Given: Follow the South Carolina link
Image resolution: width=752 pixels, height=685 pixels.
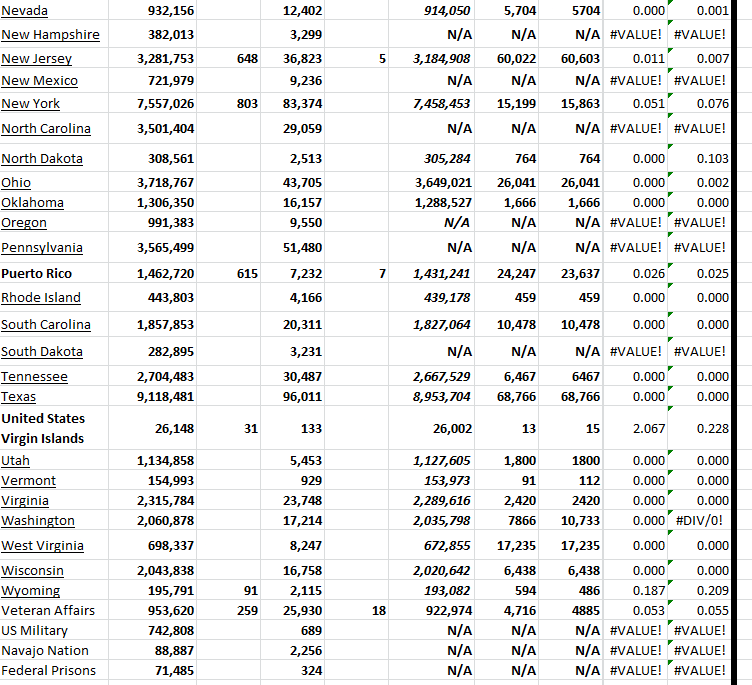Looking at the screenshot, I should 45,325.
